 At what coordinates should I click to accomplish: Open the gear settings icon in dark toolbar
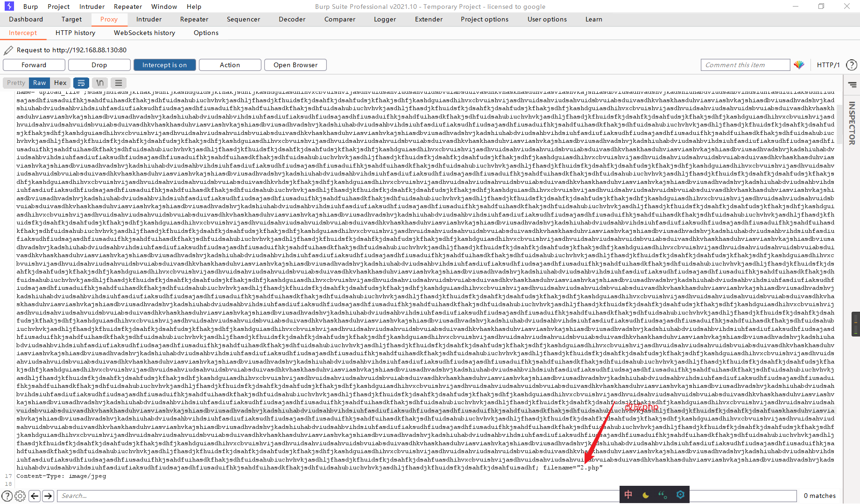[x=679, y=494]
